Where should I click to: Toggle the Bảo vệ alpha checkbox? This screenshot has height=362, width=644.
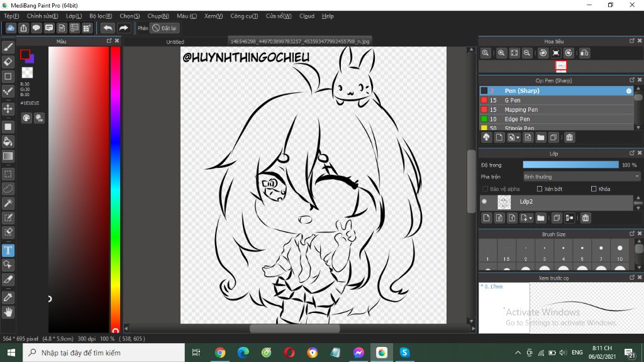click(x=485, y=189)
